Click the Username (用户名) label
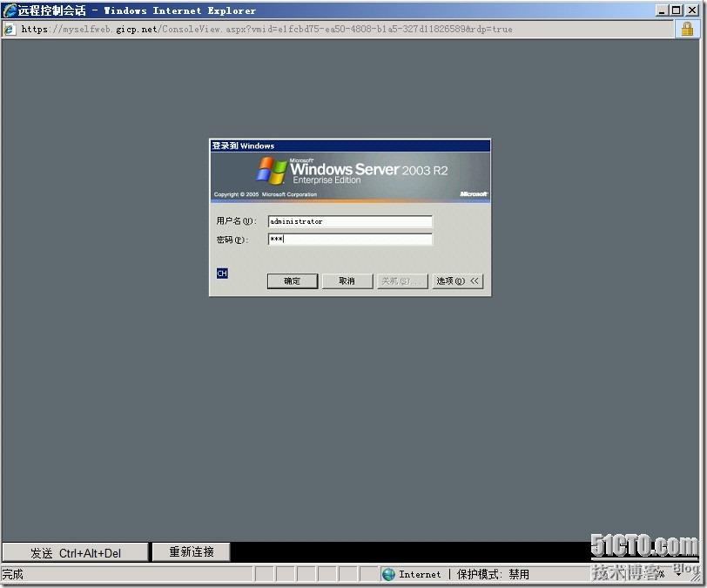This screenshot has height=588, width=707. [x=236, y=220]
